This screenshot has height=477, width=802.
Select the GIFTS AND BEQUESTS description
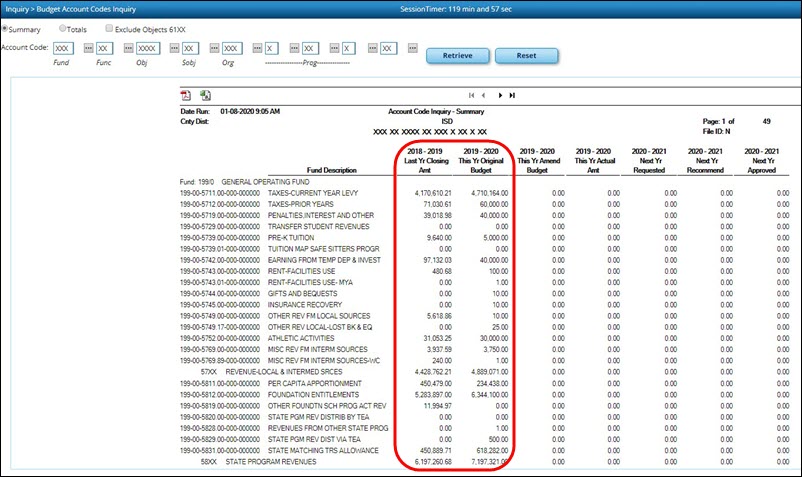point(302,294)
